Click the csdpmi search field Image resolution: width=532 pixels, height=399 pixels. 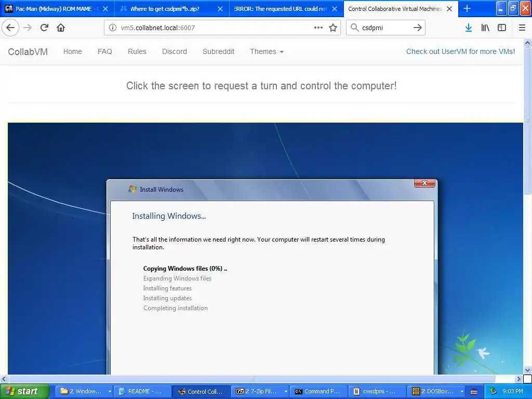385,28
